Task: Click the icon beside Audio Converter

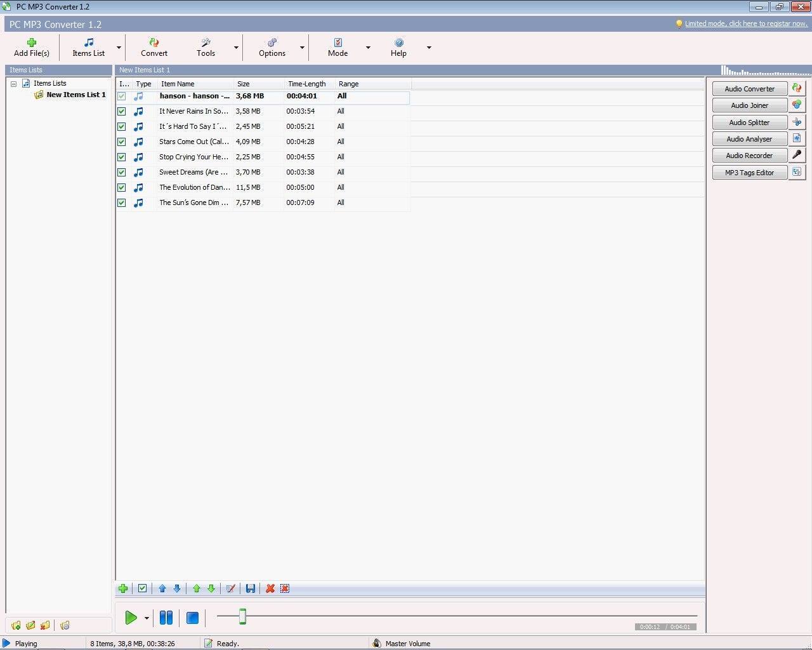Action: (797, 88)
